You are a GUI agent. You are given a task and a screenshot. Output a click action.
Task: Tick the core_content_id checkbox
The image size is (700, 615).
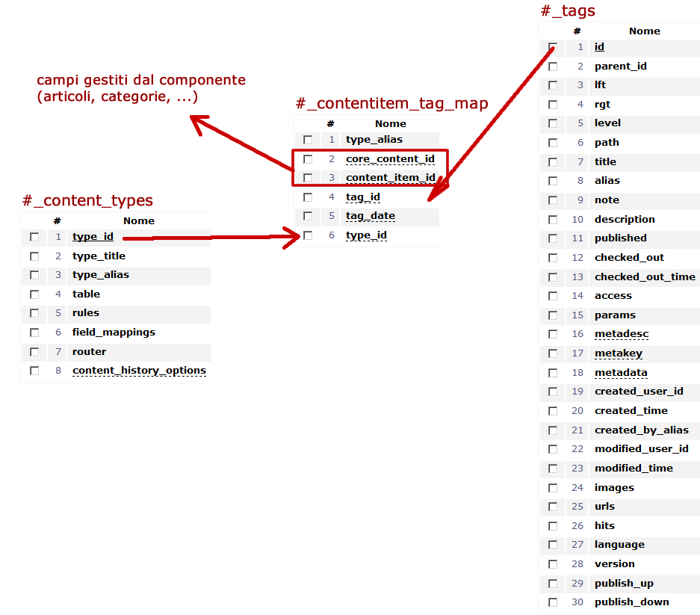(x=308, y=159)
